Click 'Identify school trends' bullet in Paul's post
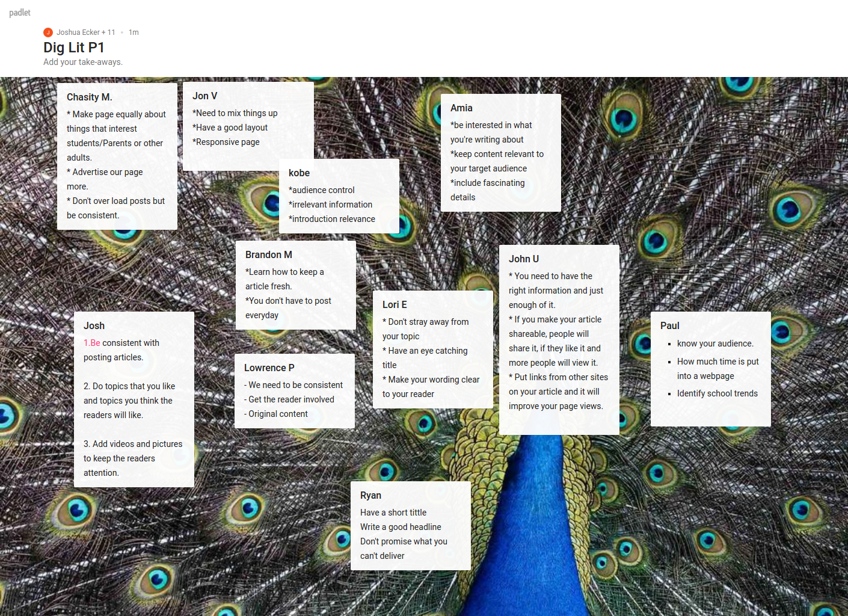The height and width of the screenshot is (616, 848). pos(717,393)
